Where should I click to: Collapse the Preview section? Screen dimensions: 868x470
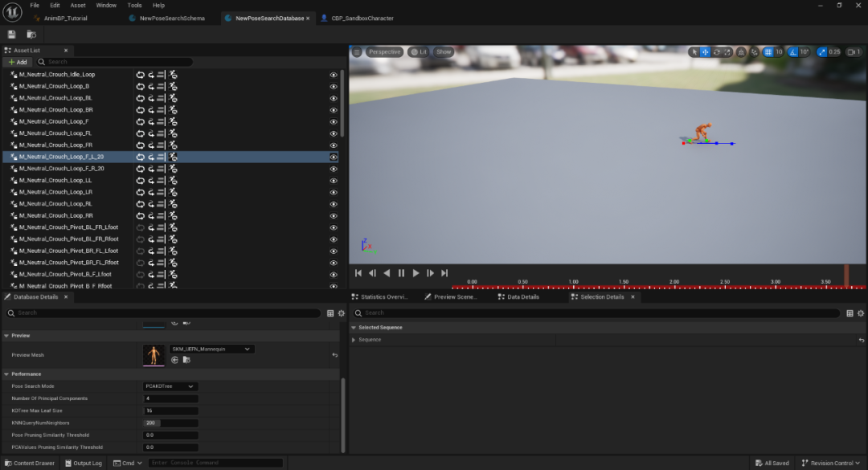pos(6,336)
